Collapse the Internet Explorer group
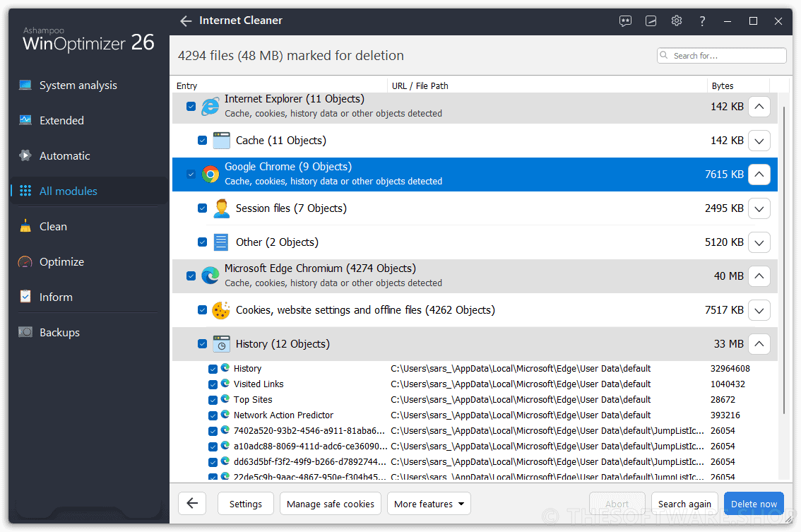 tap(759, 106)
